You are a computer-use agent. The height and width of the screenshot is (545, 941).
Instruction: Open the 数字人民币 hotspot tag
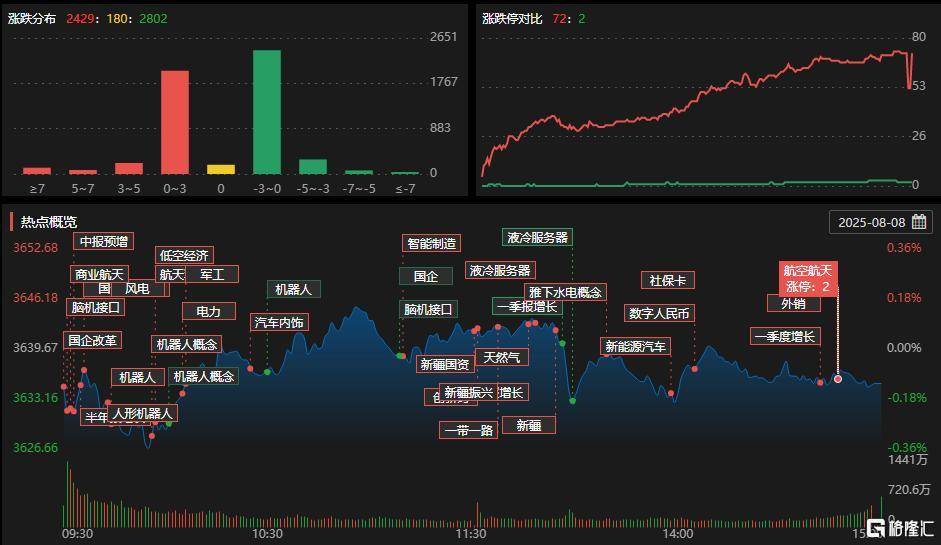(659, 313)
